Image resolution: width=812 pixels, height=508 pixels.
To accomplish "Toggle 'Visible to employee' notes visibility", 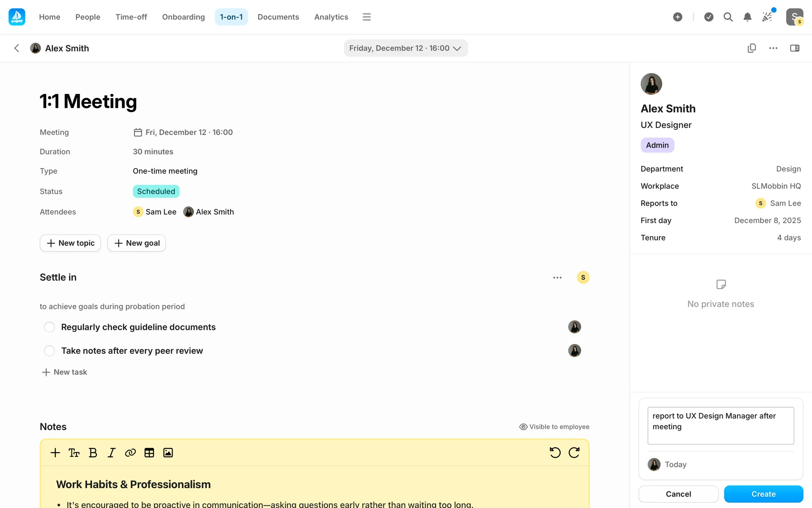I will coord(554,427).
